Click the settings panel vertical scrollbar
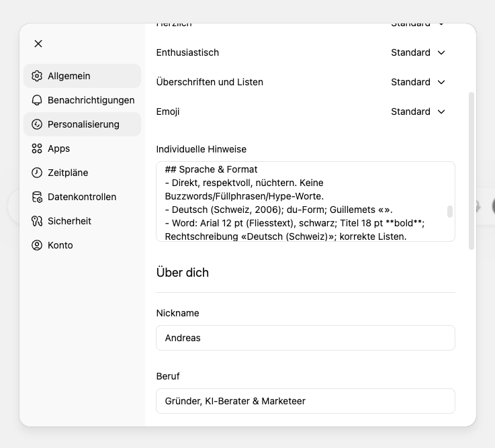Screen dimensions: 495x448 coord(471,171)
